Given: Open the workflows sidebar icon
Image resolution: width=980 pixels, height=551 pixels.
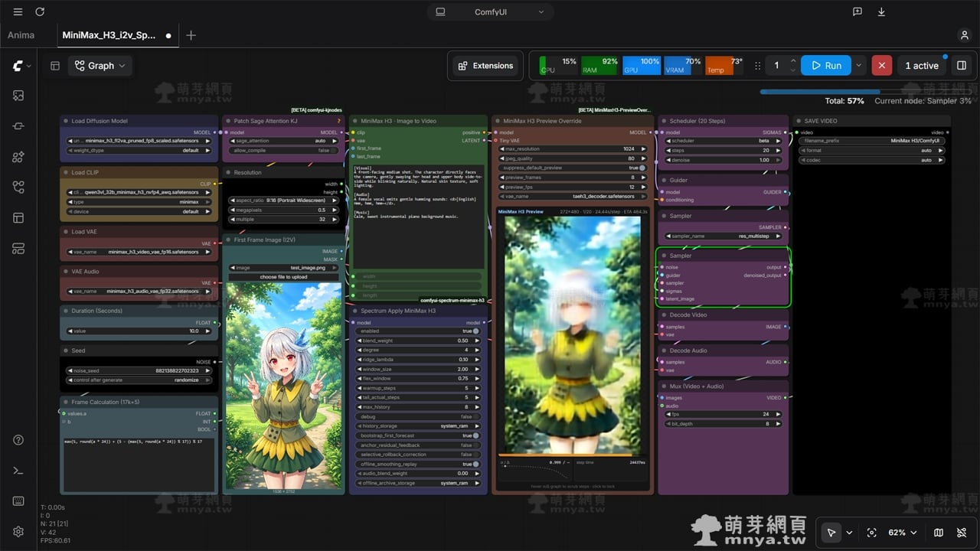Looking at the screenshot, I should tap(18, 187).
